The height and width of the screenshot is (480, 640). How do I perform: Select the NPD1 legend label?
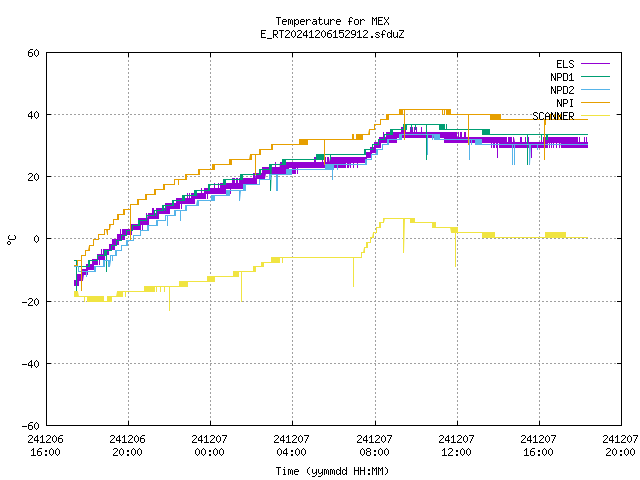562,77
